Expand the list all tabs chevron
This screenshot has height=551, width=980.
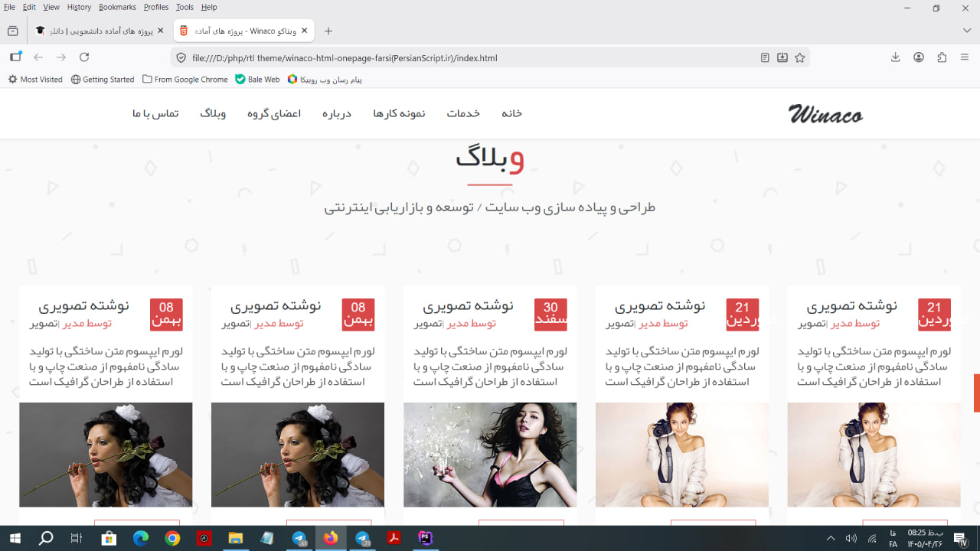[967, 31]
